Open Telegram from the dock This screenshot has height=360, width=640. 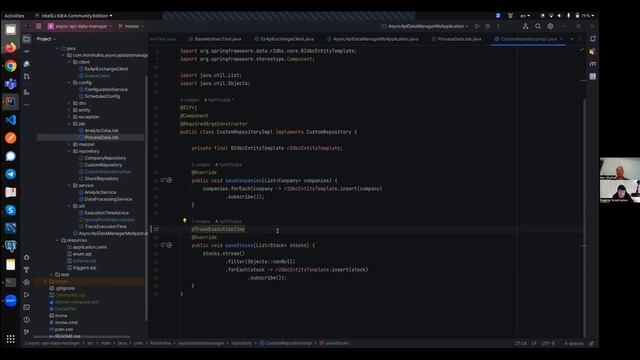coord(11,174)
